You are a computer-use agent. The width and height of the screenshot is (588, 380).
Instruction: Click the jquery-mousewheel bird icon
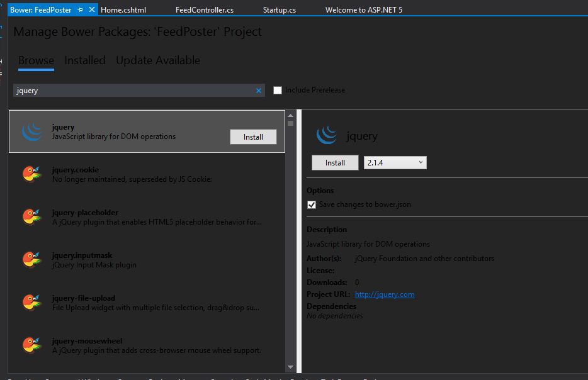[31, 345]
